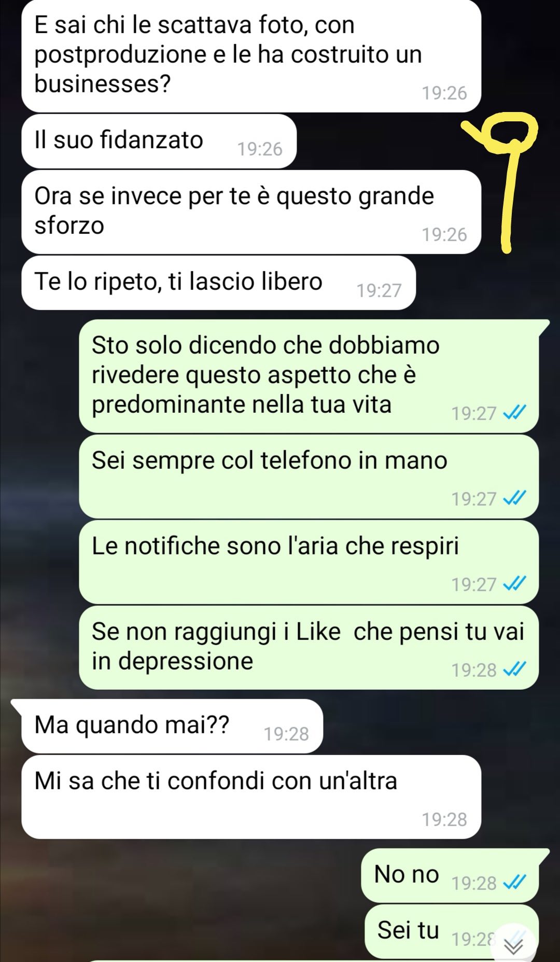Select the 'Ma quando mai??' message bubble
The height and width of the screenshot is (962, 560).
pyautogui.click(x=172, y=726)
